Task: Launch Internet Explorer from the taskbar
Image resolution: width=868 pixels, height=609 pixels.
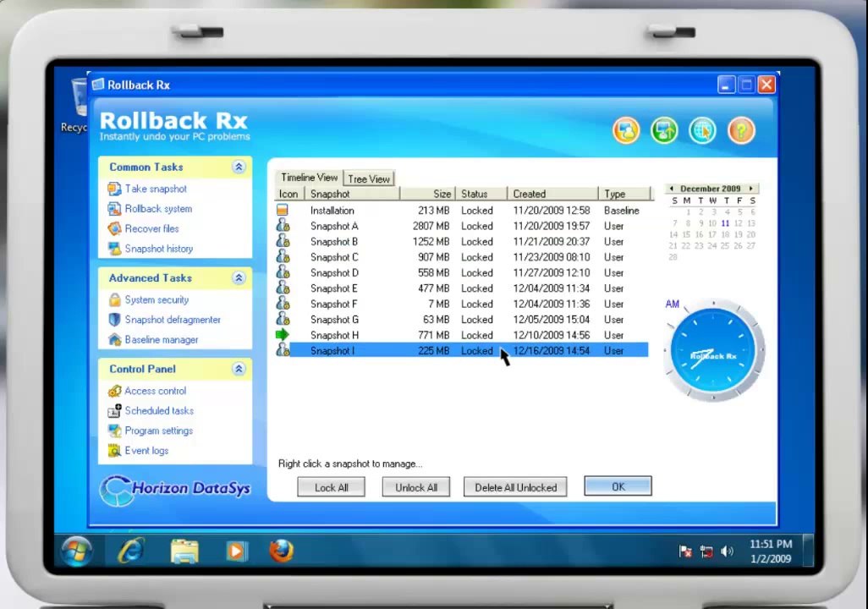Action: 131,551
